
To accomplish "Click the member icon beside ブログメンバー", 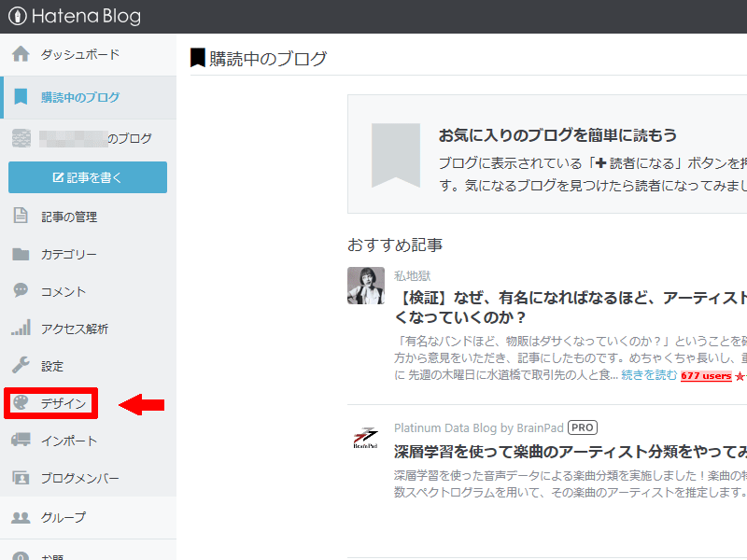I will pos(21,477).
